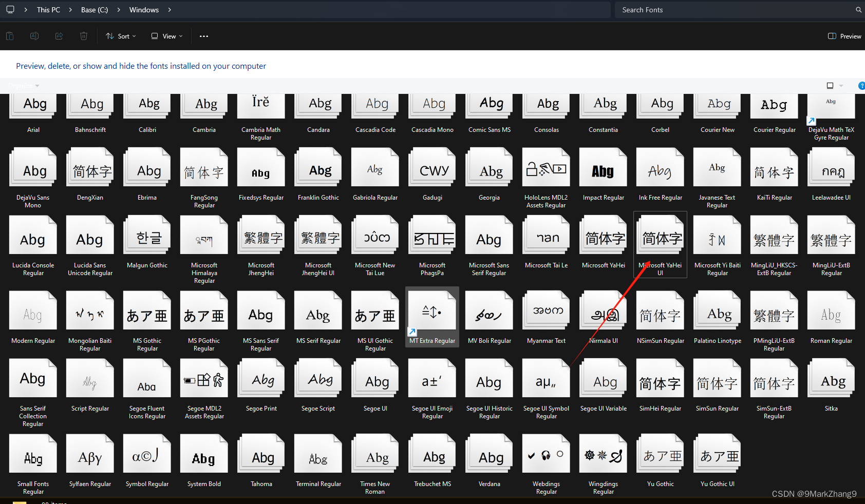Select the Times New Roman font icon
The image size is (865, 504).
coord(375,453)
